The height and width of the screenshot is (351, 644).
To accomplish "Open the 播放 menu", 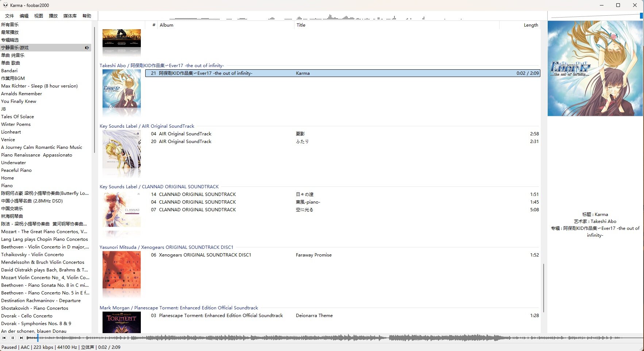I will 53,16.
